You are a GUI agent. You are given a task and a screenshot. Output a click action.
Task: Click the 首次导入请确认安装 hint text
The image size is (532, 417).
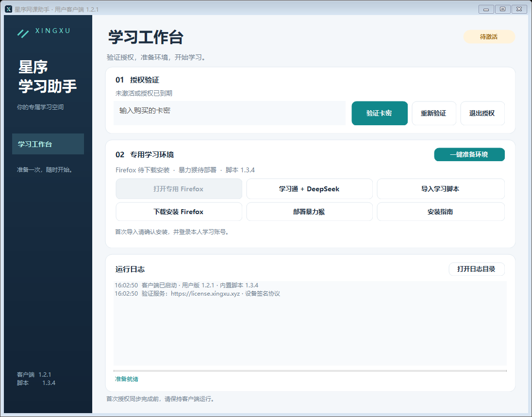[x=172, y=232]
